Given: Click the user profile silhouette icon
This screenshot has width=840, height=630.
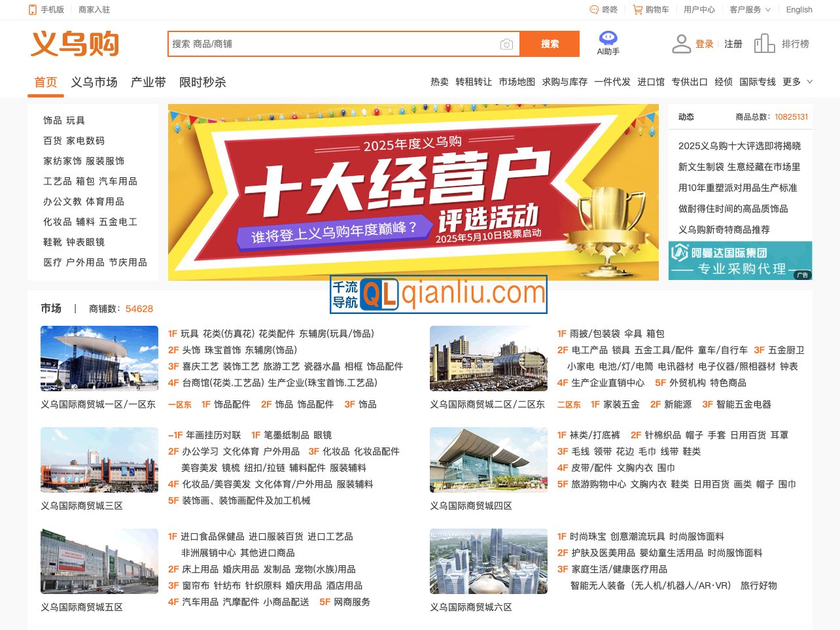Looking at the screenshot, I should coord(682,43).
